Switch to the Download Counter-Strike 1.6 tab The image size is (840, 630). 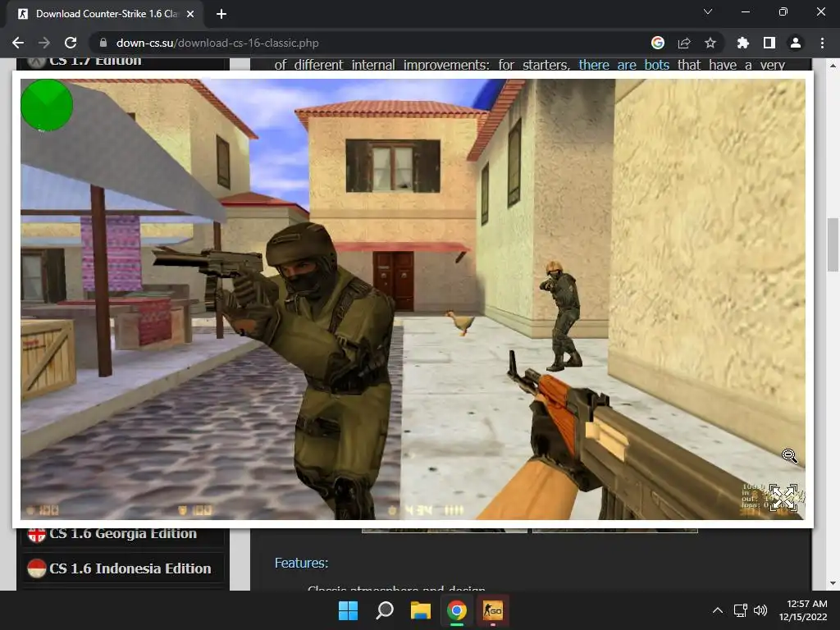tap(104, 14)
